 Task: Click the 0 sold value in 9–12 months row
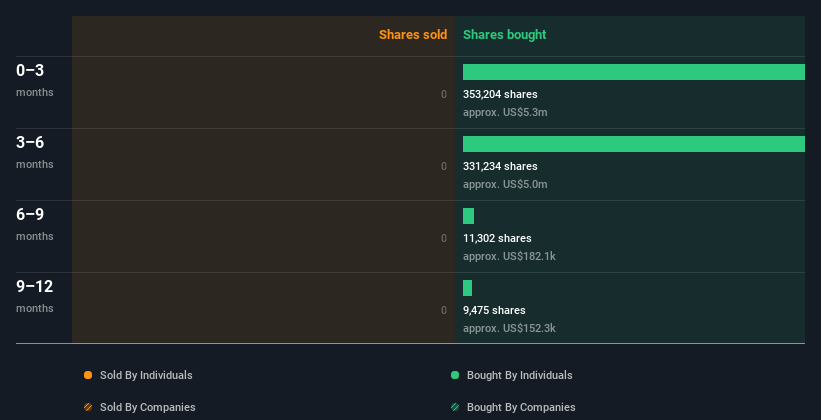tap(444, 311)
